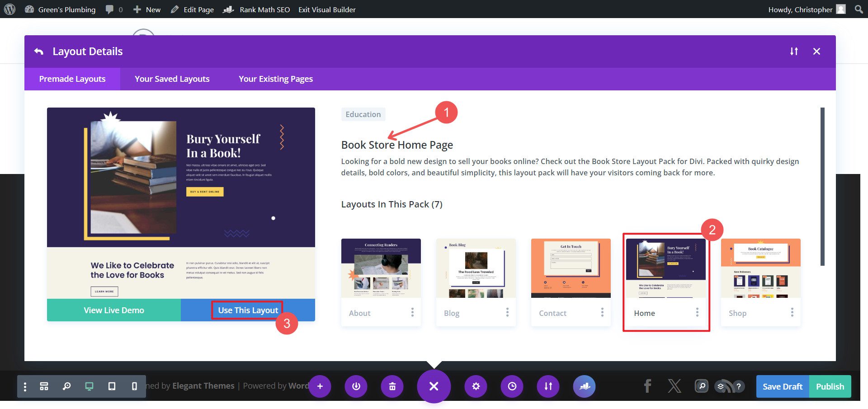868x409 pixels.
Task: Open the editing history panel
Action: click(511, 386)
